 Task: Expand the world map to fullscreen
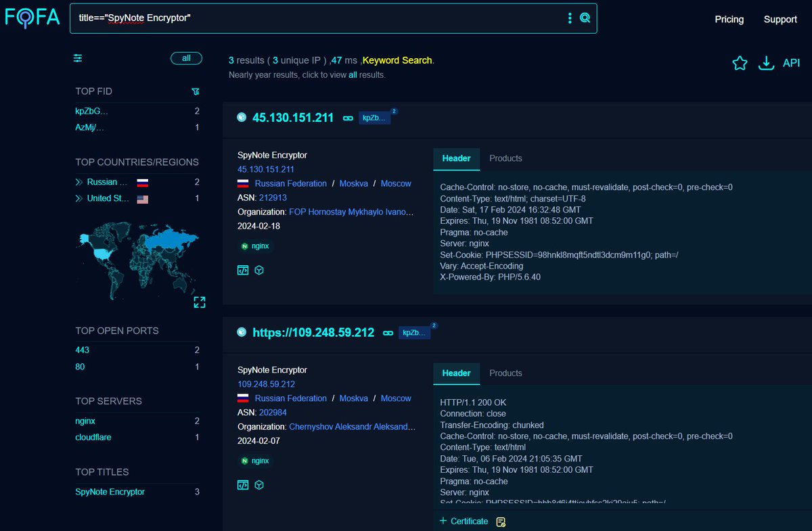[200, 302]
